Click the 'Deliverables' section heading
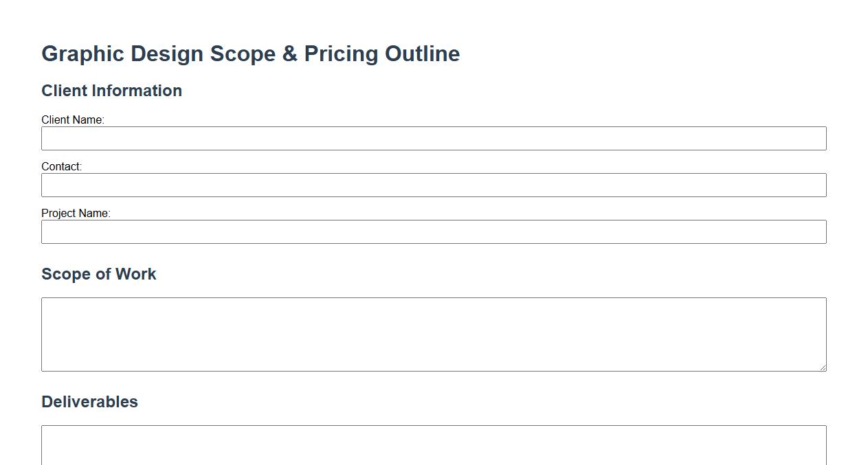The image size is (868, 465). pos(89,402)
